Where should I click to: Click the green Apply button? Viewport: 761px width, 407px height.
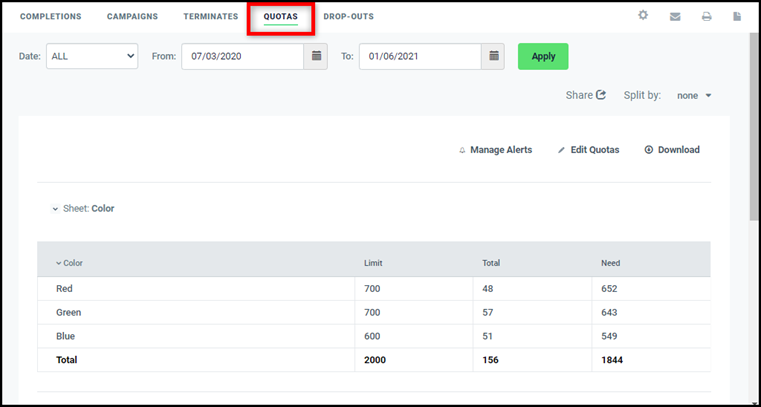point(543,56)
